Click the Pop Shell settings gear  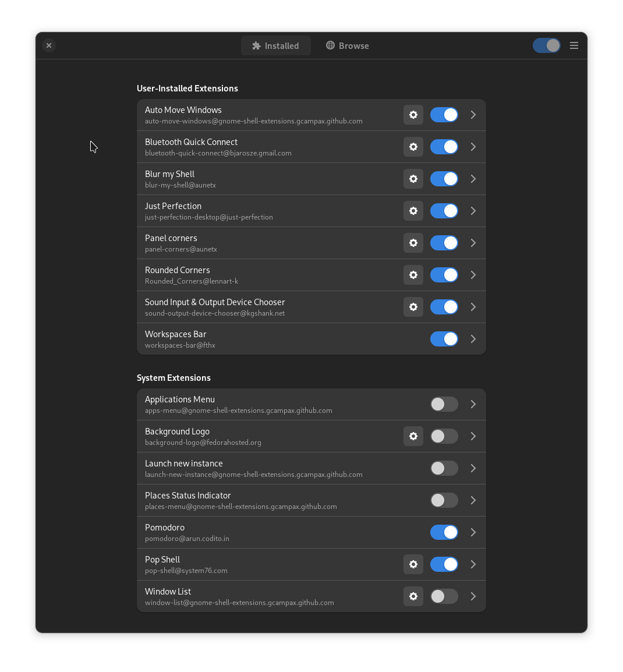tap(413, 564)
